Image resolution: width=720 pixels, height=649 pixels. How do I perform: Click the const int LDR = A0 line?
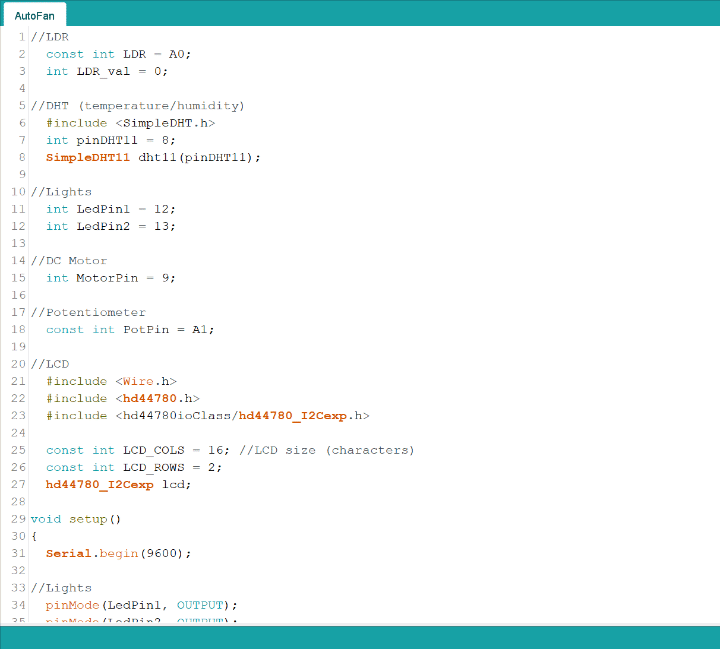[118, 54]
